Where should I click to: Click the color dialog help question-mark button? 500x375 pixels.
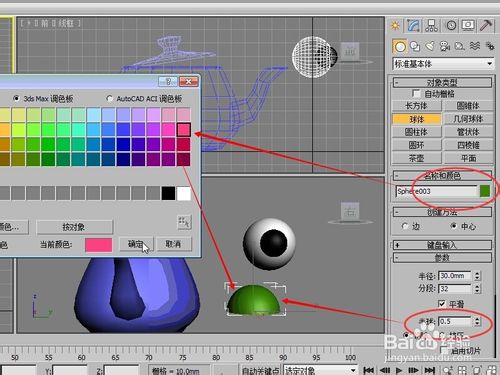[x=168, y=81]
